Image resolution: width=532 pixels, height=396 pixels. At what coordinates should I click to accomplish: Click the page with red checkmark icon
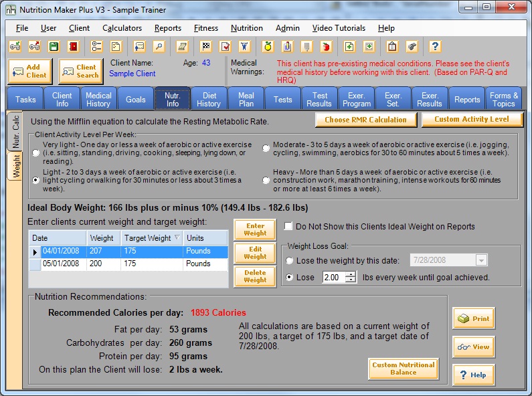tap(226, 46)
